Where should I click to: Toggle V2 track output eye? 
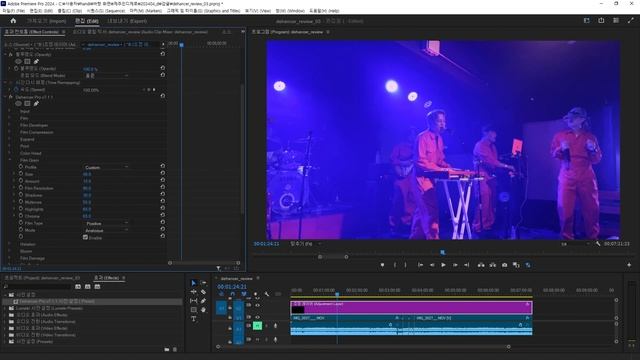(258, 305)
